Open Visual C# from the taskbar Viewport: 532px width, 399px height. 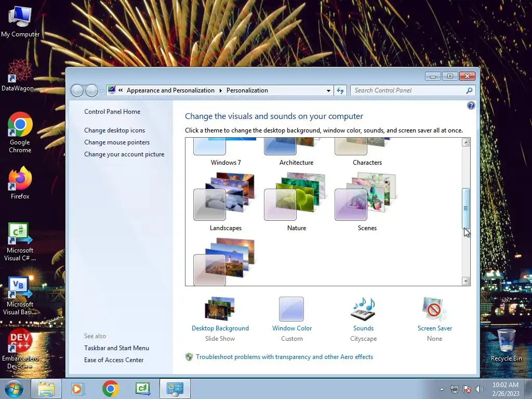pyautogui.click(x=142, y=389)
